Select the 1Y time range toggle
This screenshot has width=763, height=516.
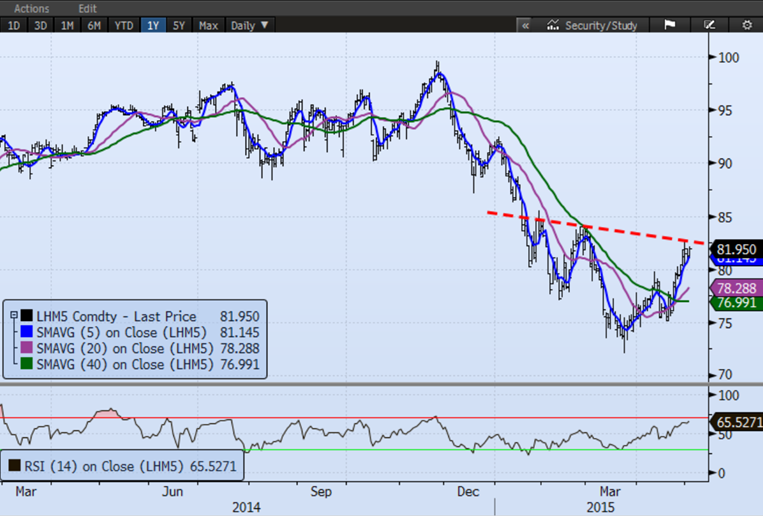[x=153, y=25]
